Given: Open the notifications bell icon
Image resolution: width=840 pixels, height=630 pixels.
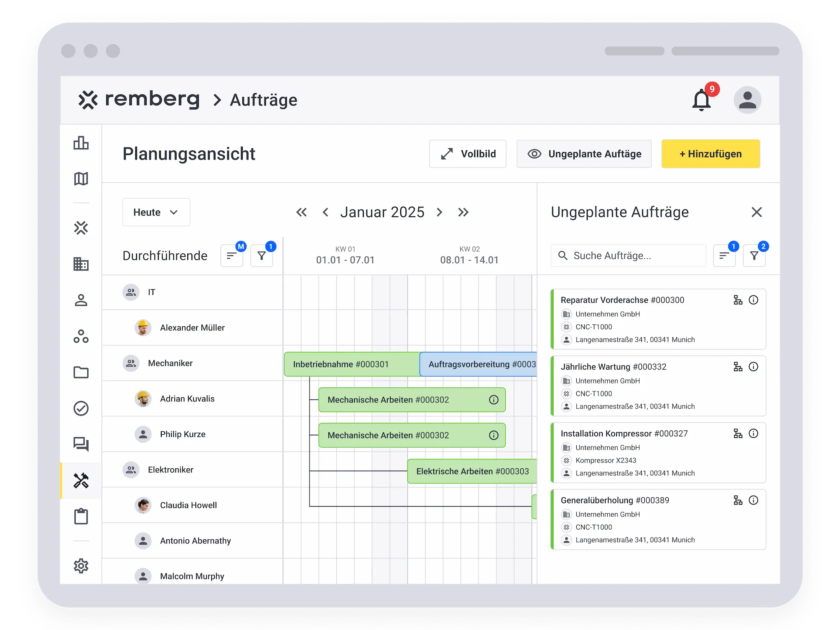Looking at the screenshot, I should click(701, 100).
